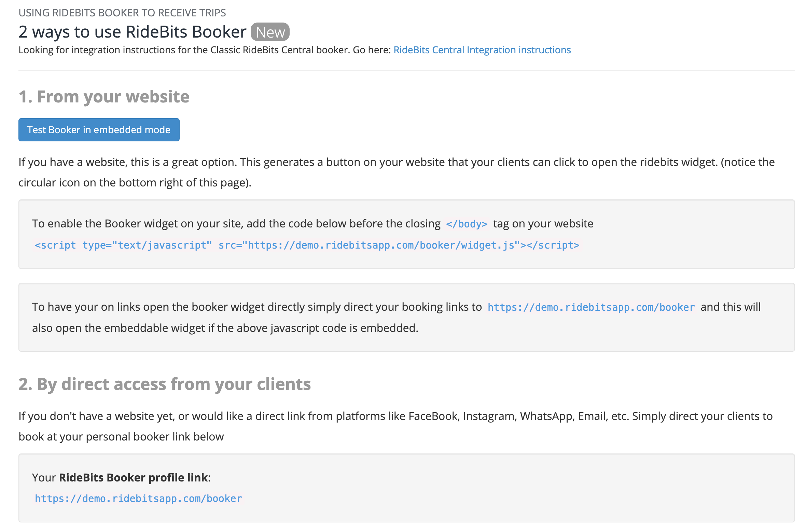This screenshot has width=806, height=532.
Task: Click 'Your RideBits Booker profile link' label
Action: tap(121, 477)
